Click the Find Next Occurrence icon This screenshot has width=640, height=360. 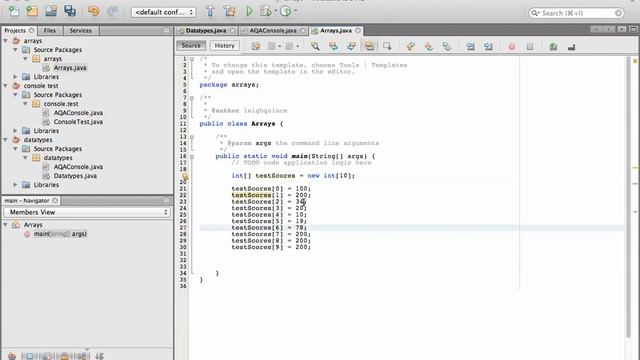(x=351, y=46)
